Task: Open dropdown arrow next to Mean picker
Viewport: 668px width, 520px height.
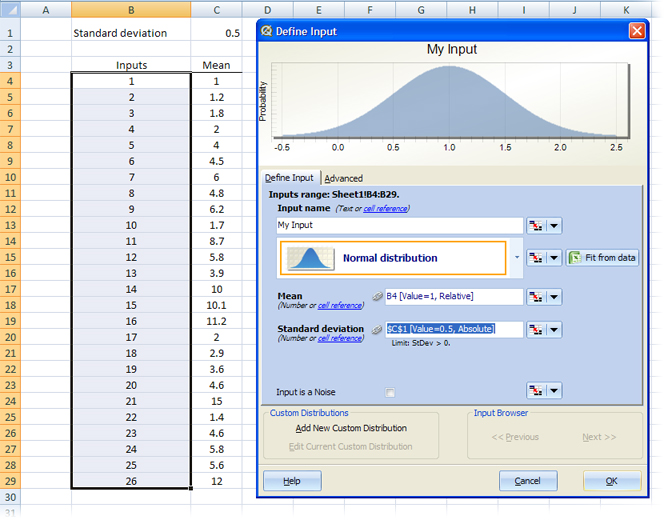Action: 554,297
